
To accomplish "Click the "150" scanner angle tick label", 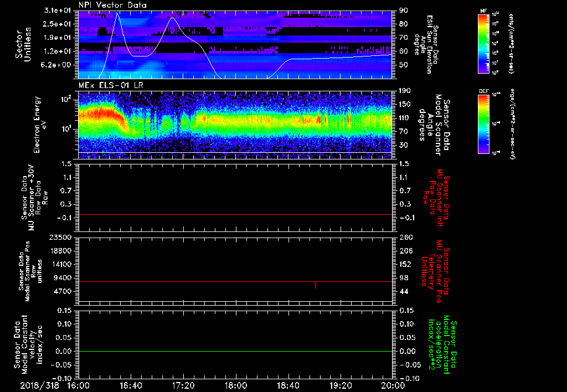I will 405,104.
